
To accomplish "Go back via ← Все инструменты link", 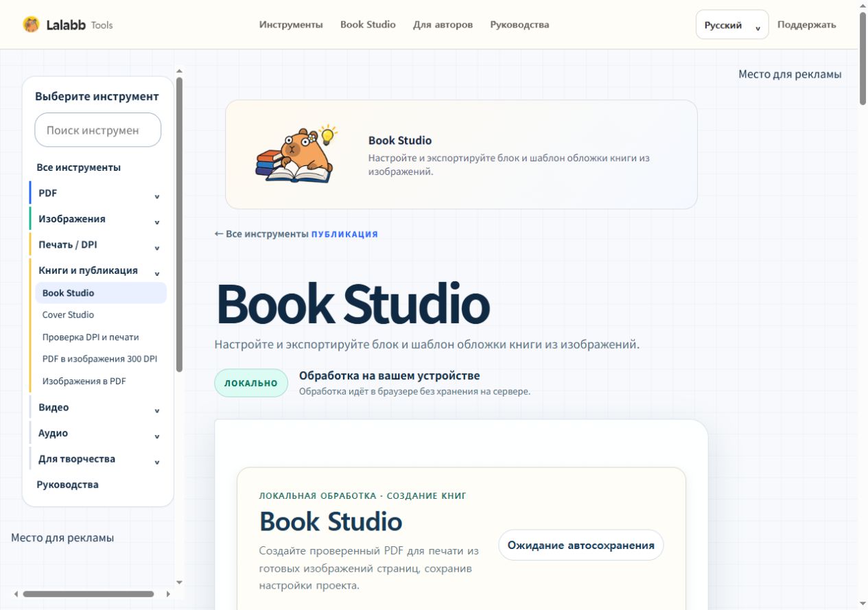I will (261, 234).
